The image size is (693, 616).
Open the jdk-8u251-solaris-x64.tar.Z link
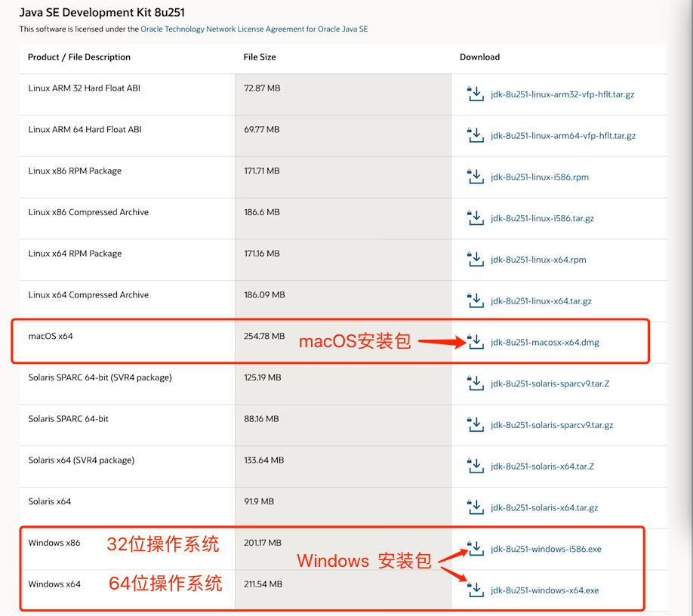coord(542,467)
